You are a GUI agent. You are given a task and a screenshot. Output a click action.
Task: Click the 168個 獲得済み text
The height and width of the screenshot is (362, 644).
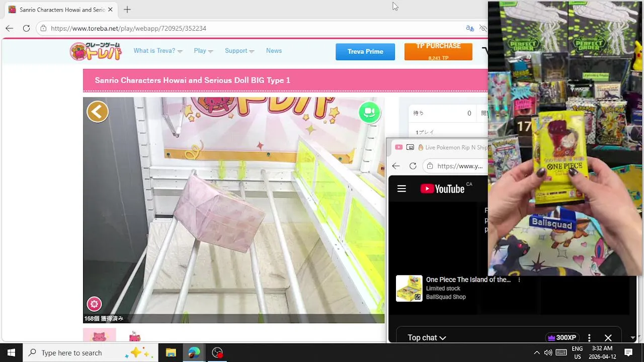[x=104, y=319]
